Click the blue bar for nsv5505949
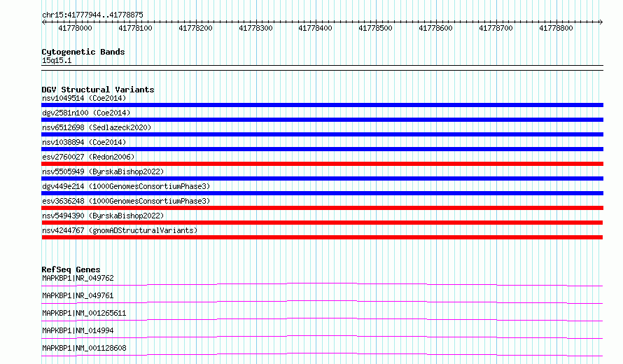The width and height of the screenshot is (623, 364). [x=322, y=178]
